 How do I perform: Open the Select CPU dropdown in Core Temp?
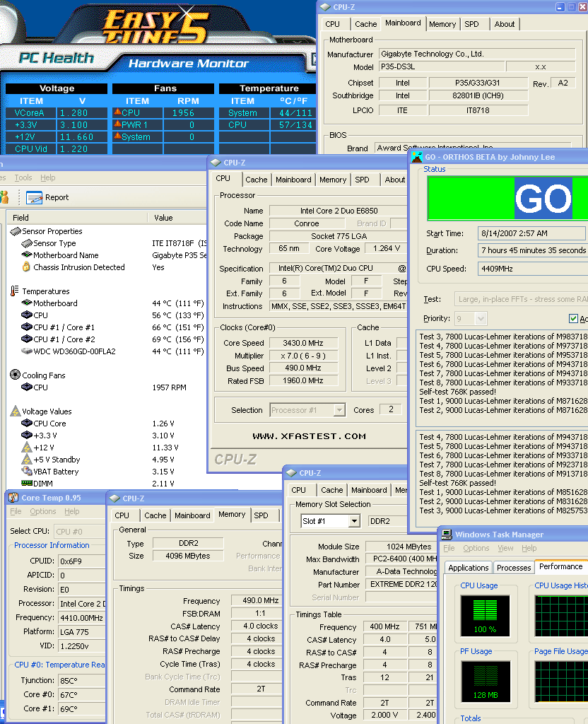[80, 532]
